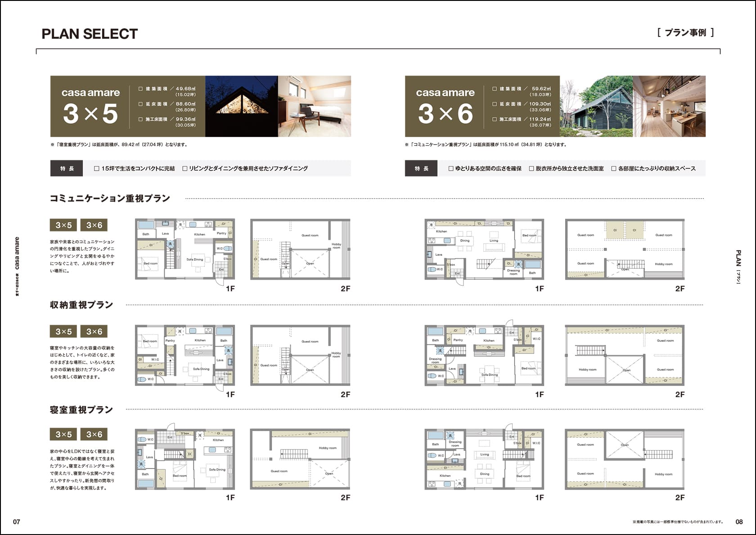Click the コミュニケーション重視プラン section heading

pos(110,199)
